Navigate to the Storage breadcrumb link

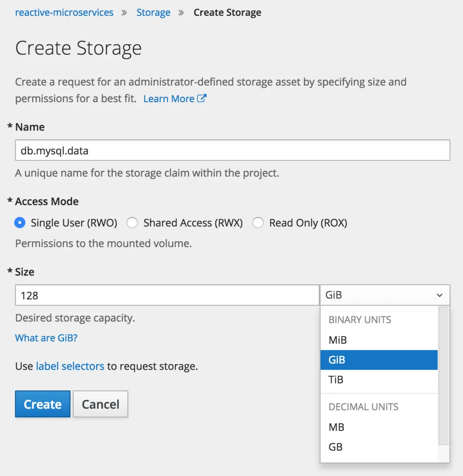[x=153, y=13]
